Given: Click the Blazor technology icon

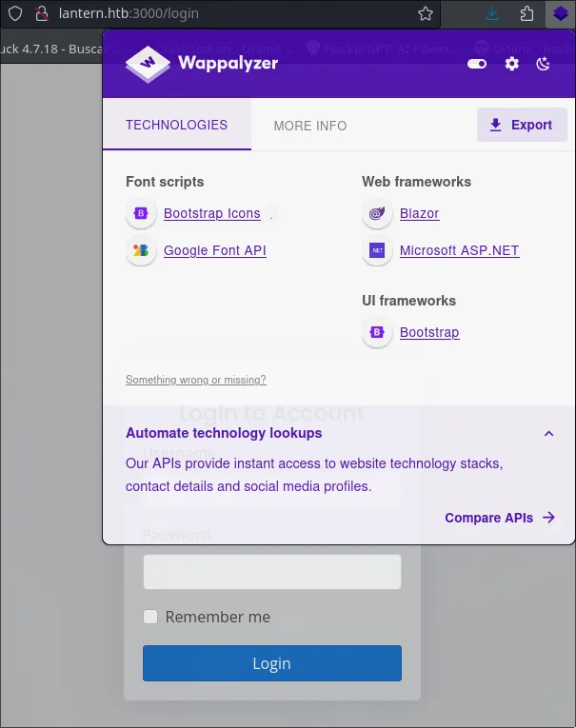Looking at the screenshot, I should click(377, 213).
